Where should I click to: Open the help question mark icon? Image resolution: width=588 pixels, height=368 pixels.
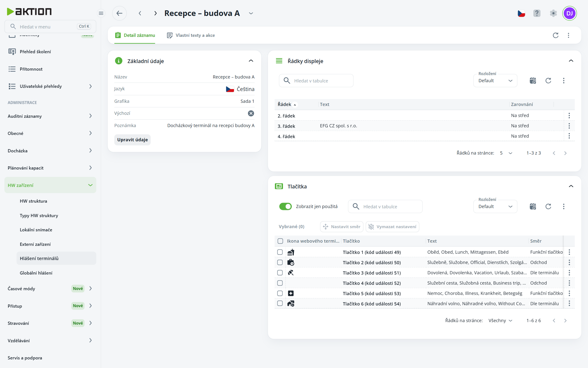tap(537, 13)
